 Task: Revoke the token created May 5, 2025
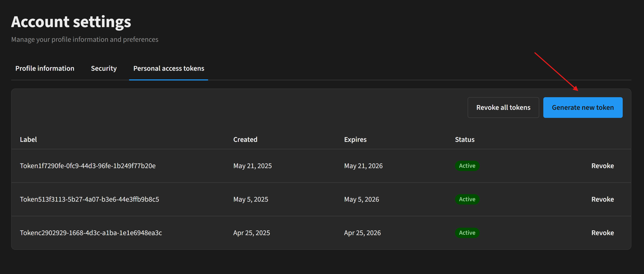602,199
